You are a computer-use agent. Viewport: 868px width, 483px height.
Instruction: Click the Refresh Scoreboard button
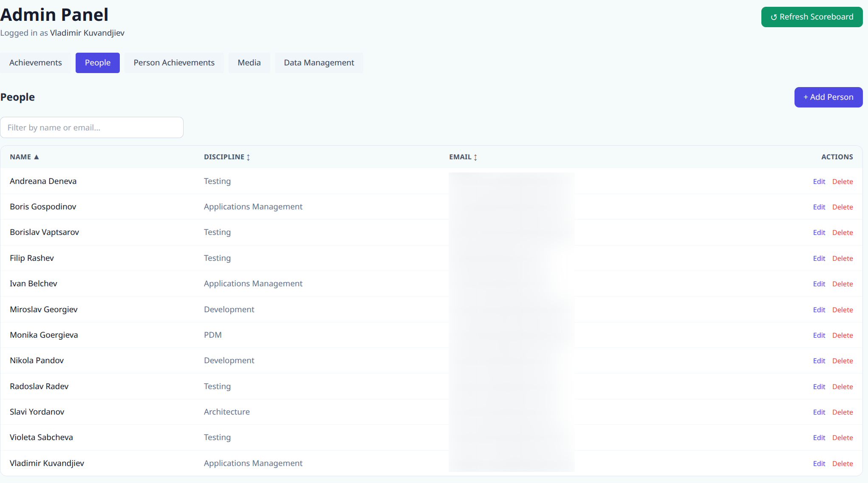click(811, 17)
